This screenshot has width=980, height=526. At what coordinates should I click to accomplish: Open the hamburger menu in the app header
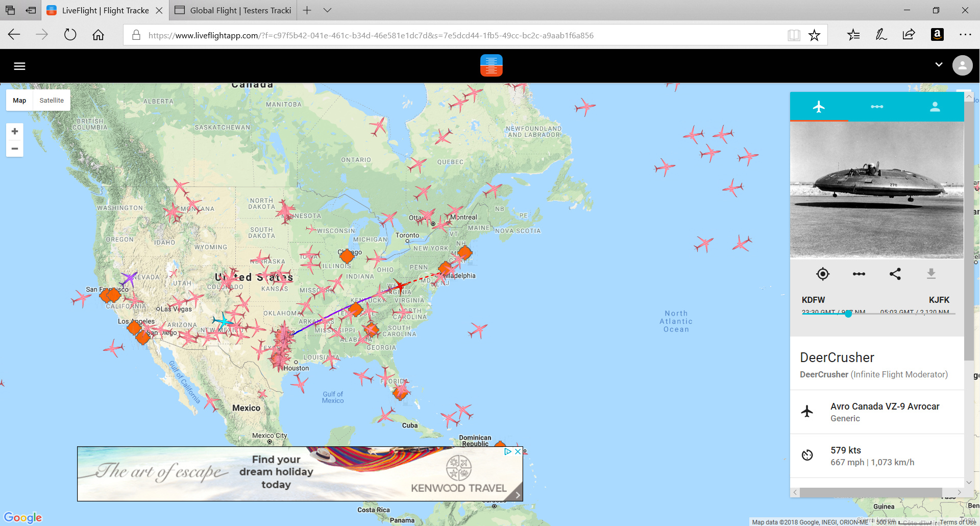click(x=19, y=66)
